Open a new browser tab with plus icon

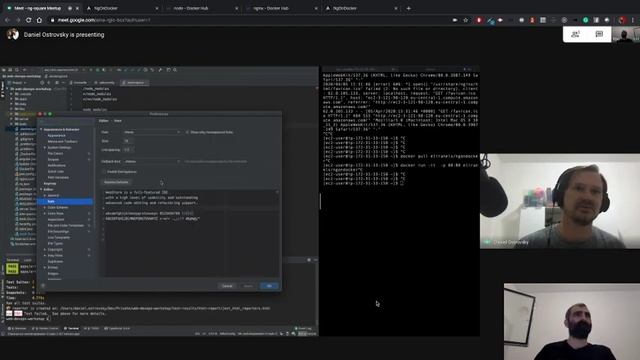point(408,8)
